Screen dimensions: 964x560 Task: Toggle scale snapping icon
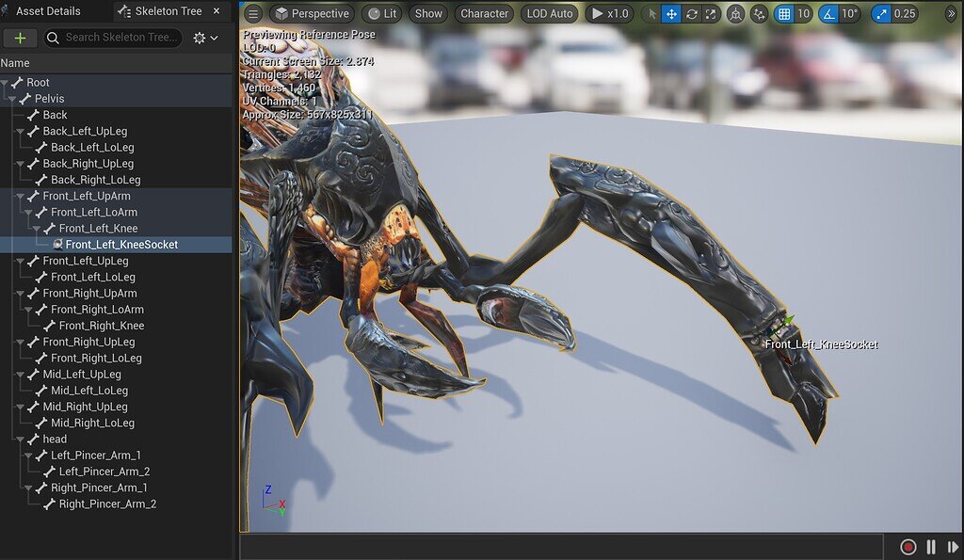pyautogui.click(x=881, y=13)
